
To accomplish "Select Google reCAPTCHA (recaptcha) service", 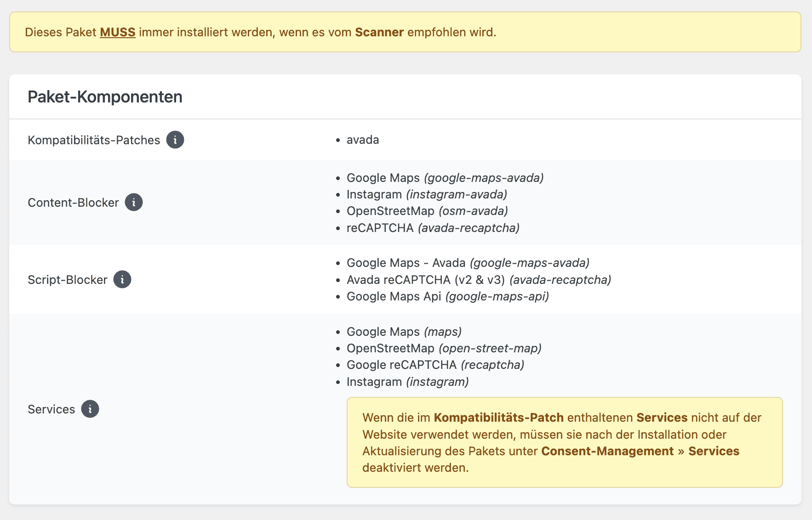I will click(435, 365).
